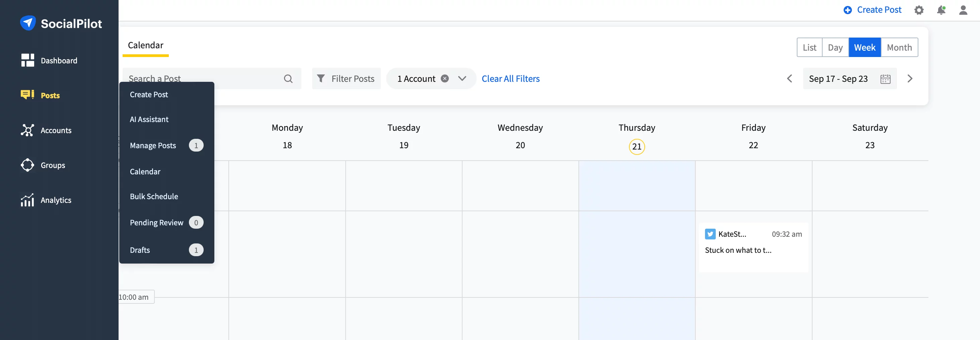Image resolution: width=980 pixels, height=340 pixels.
Task: Click the Friday 22 column header
Action: (x=753, y=136)
